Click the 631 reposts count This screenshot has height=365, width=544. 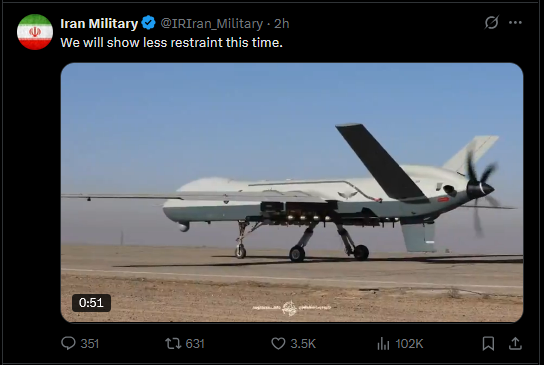pyautogui.click(x=195, y=344)
